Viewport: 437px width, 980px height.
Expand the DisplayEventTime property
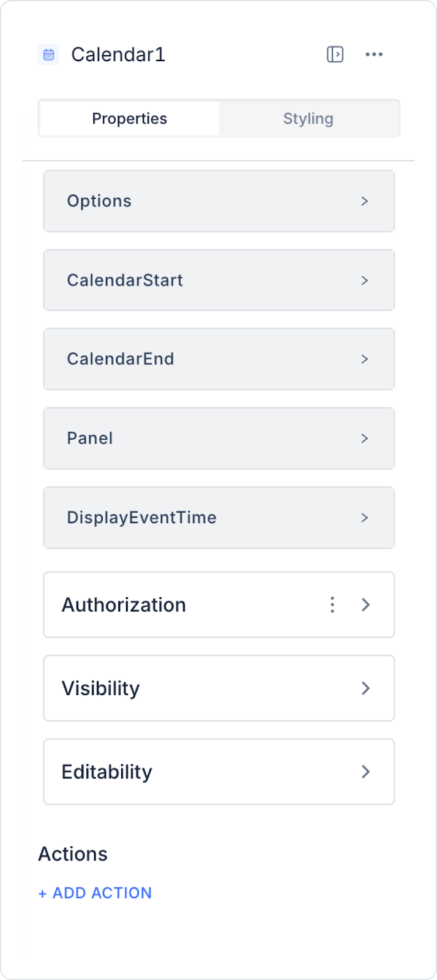coord(219,518)
